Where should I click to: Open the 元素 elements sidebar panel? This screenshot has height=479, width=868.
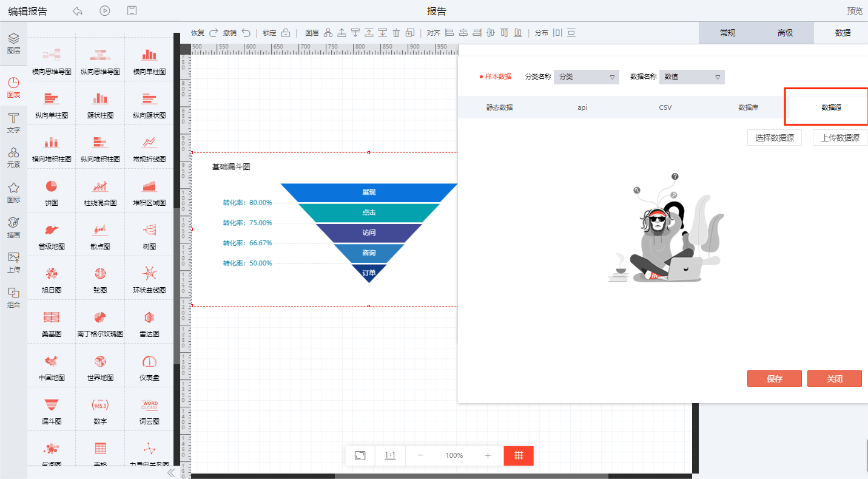(13, 158)
